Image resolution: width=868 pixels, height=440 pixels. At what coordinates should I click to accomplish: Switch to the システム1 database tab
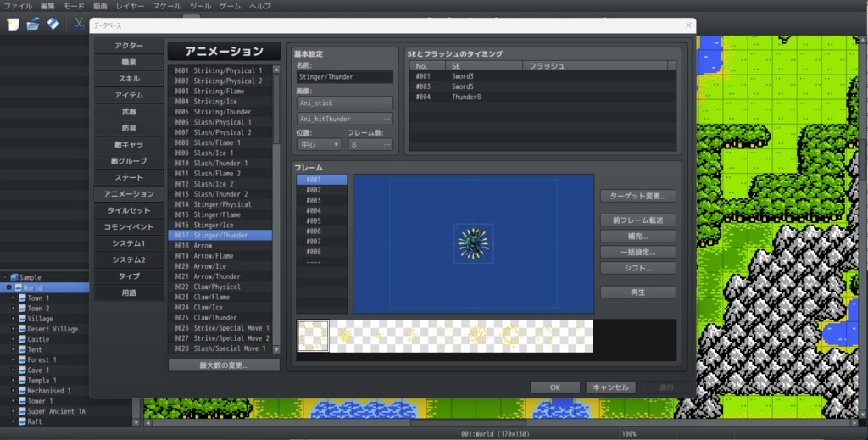pos(129,243)
